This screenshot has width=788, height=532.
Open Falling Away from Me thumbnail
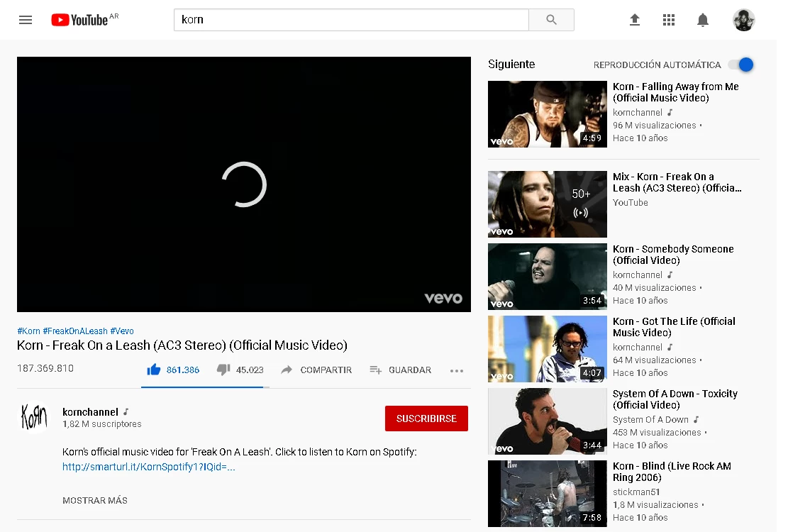pos(548,114)
